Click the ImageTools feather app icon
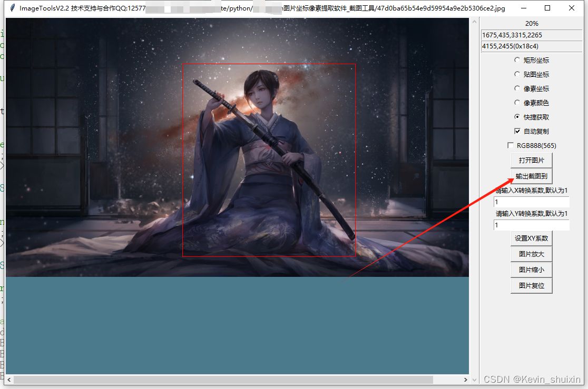This screenshot has height=389, width=588. [x=13, y=8]
